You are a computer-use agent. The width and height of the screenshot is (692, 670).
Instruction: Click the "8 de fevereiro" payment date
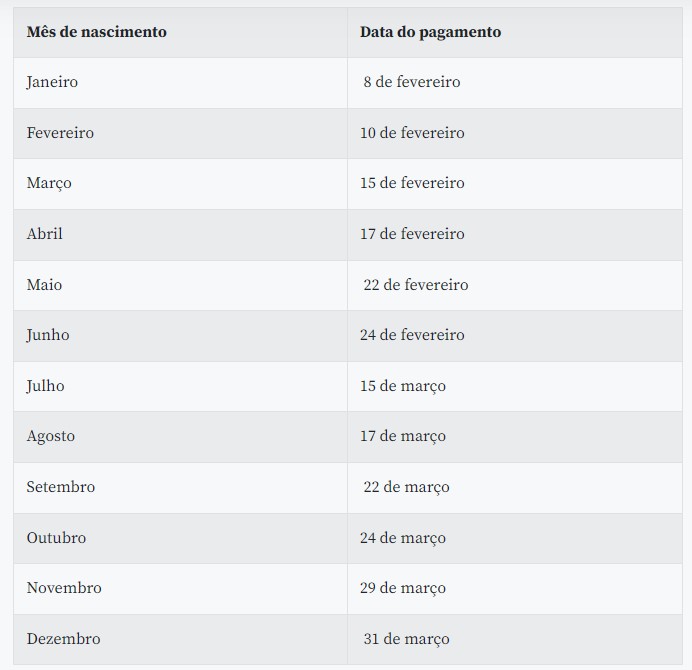412,82
